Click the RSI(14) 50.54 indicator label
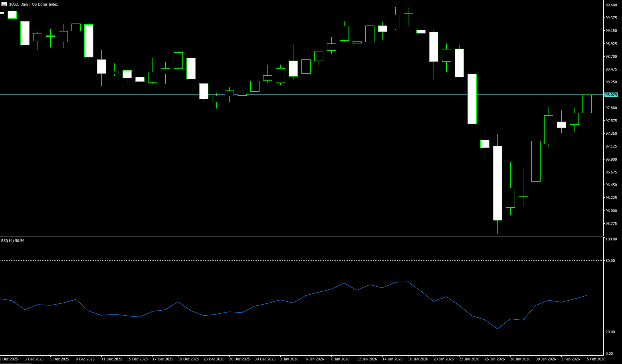622x364 pixels. point(13,241)
